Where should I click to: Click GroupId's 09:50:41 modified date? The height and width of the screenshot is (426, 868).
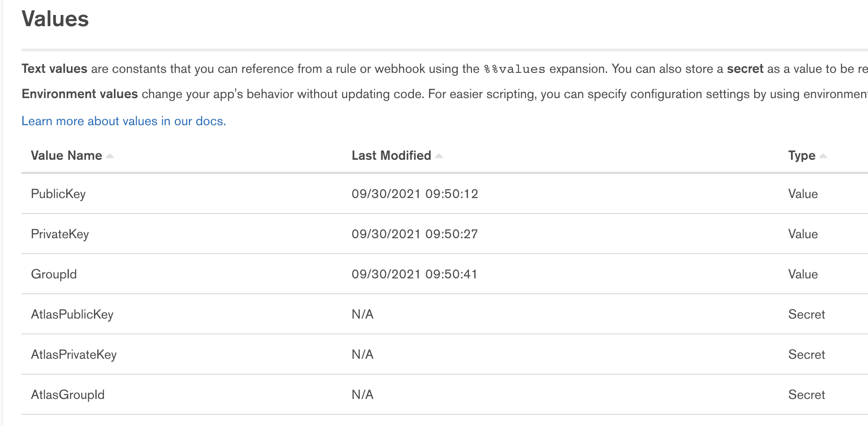[414, 274]
